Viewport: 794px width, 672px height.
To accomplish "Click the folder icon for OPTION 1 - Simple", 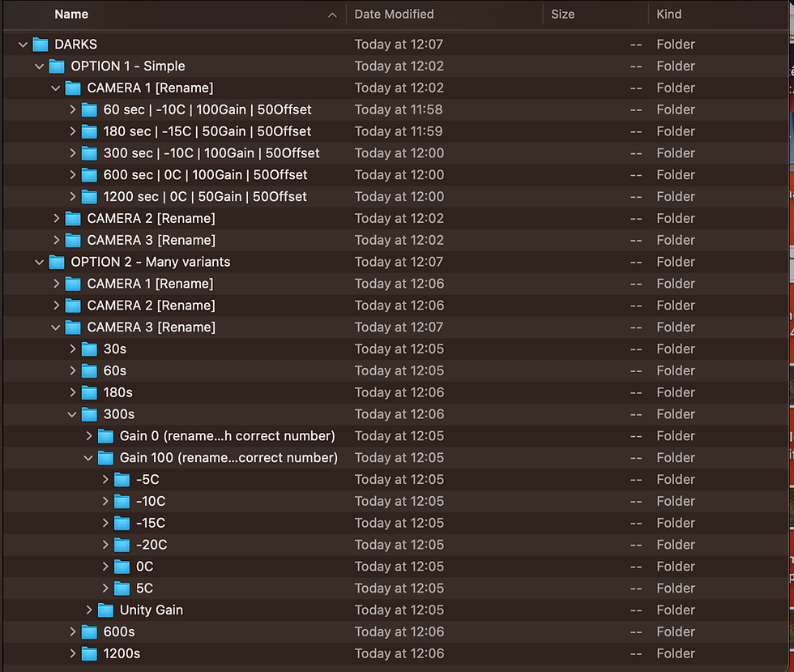I will (x=56, y=66).
